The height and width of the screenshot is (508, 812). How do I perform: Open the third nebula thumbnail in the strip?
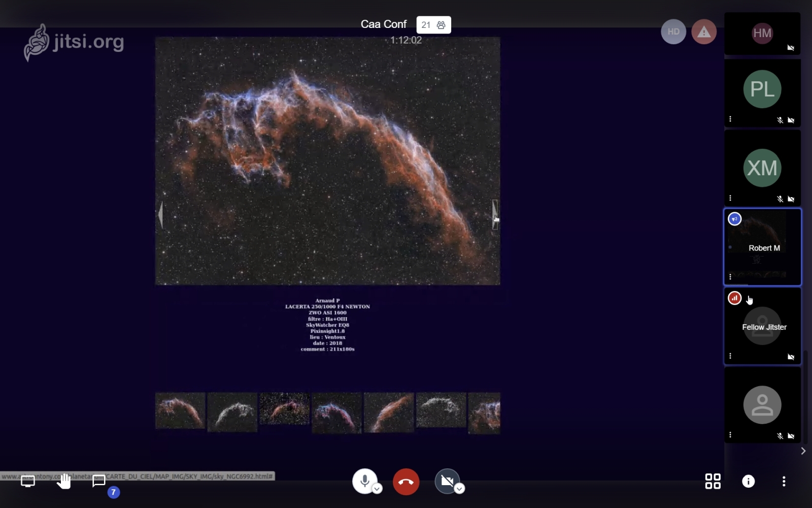click(x=284, y=408)
